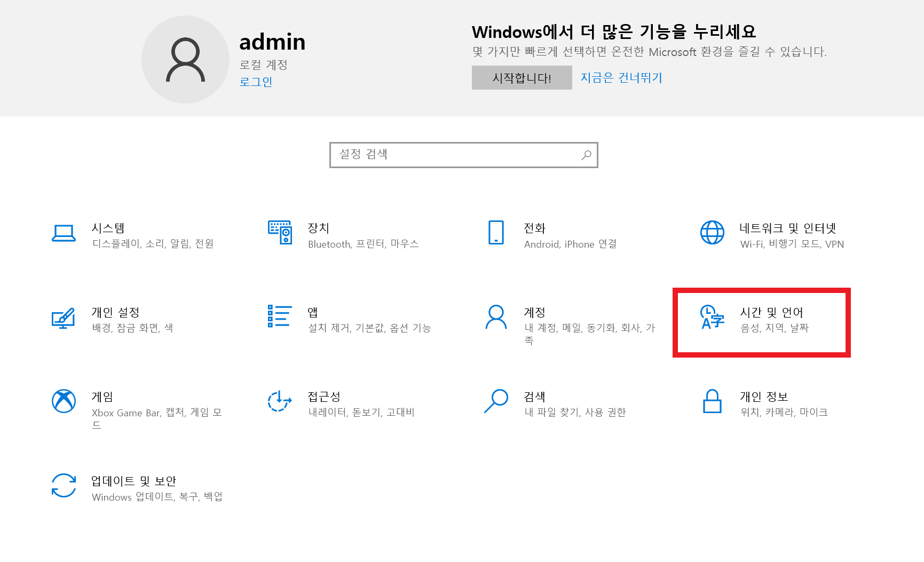Open the 시간 및 언어 icon
Image resolution: width=924 pixels, height=562 pixels.
(x=712, y=316)
